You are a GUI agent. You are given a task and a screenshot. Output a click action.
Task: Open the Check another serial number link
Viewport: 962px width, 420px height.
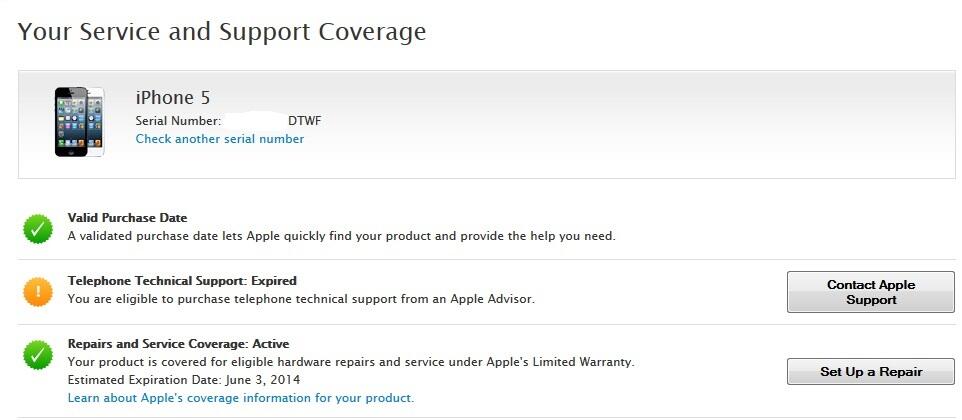(x=220, y=139)
